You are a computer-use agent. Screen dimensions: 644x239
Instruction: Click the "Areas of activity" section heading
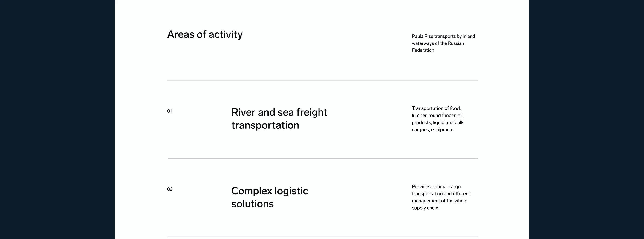[205, 34]
